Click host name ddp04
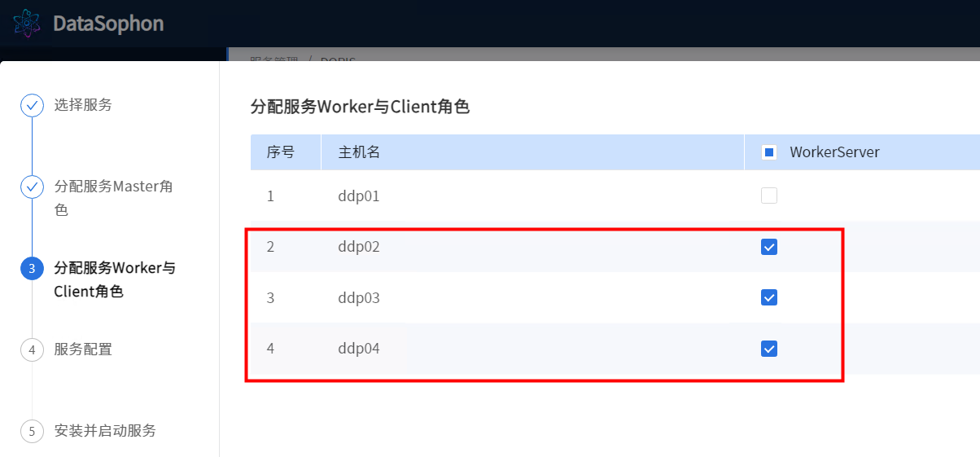This screenshot has width=980, height=457. (x=359, y=349)
